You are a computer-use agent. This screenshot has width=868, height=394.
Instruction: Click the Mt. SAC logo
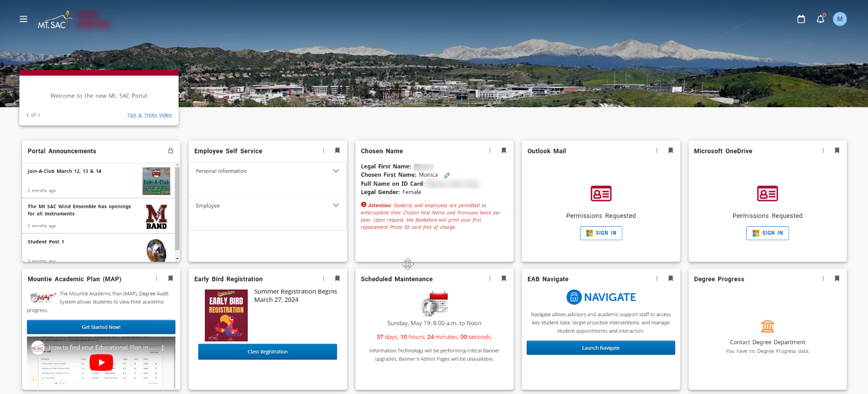tap(54, 20)
